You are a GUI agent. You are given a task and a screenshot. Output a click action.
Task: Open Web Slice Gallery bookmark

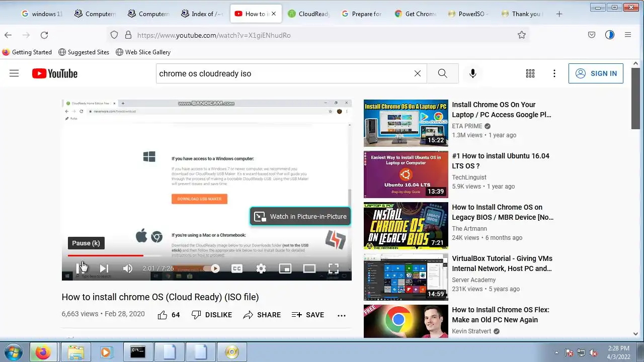pyautogui.click(x=143, y=52)
